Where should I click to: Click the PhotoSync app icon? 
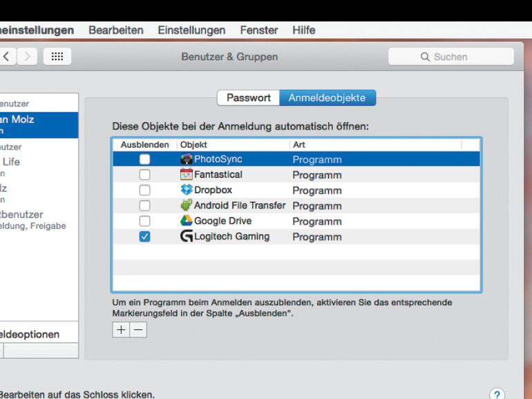click(x=187, y=159)
